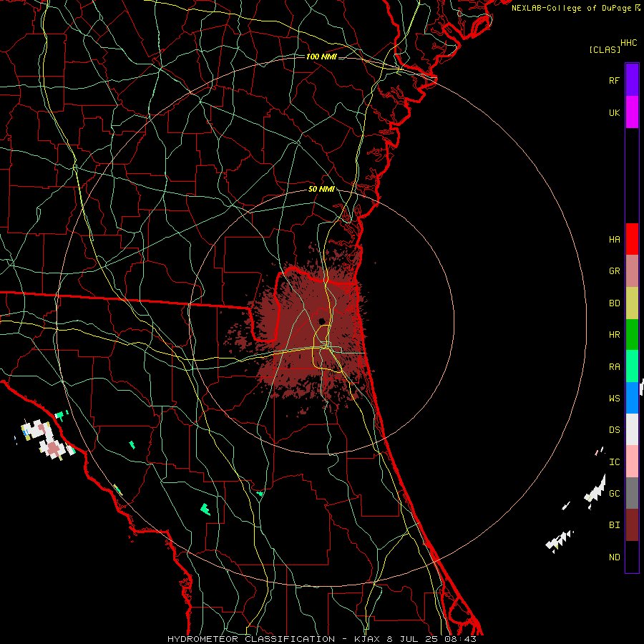Click the [CLAS] units label
The image size is (644, 644).
coord(605,49)
